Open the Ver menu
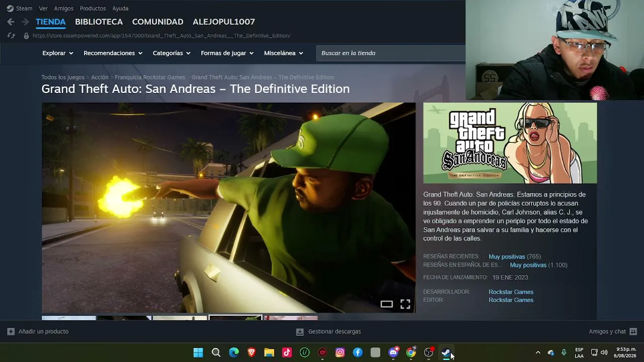Viewport: 644px width, 362px height. pos(43,9)
